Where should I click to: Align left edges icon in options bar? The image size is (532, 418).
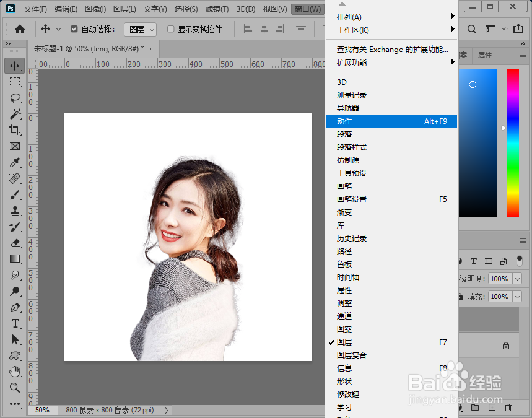point(248,30)
